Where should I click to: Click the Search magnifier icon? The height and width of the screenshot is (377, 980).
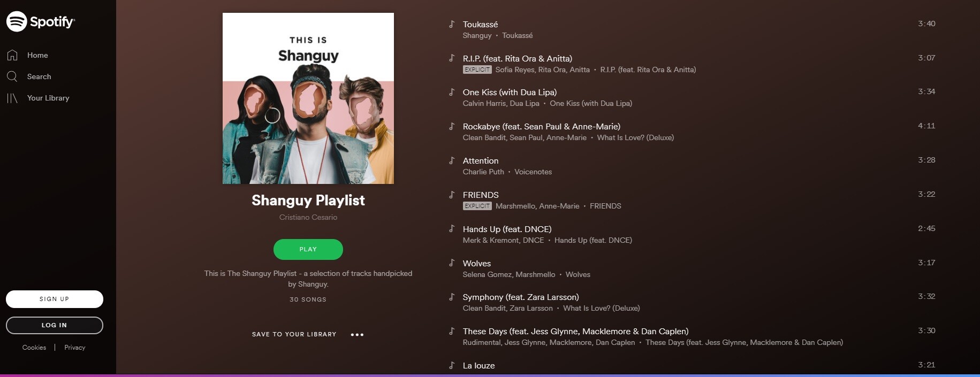12,76
